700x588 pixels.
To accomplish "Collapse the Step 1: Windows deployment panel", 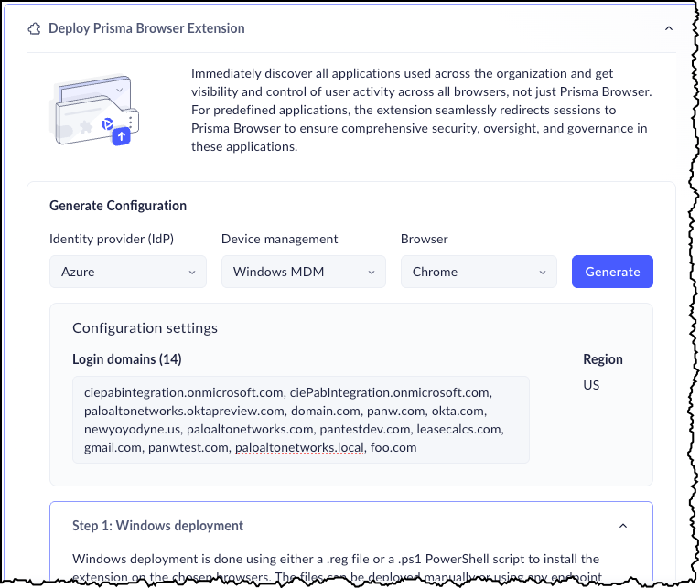I will (623, 526).
